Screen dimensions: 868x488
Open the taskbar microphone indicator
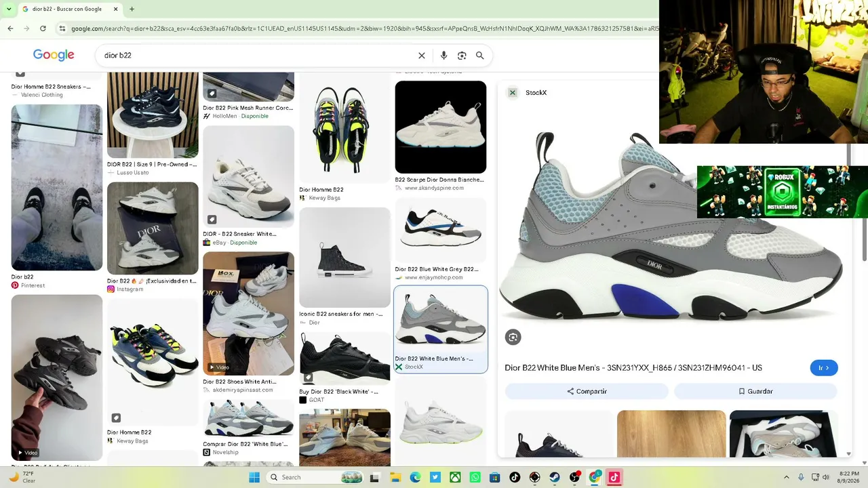point(801,477)
